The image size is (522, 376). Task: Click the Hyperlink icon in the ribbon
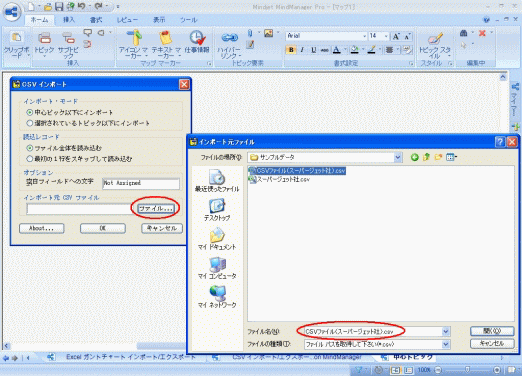tap(230, 38)
